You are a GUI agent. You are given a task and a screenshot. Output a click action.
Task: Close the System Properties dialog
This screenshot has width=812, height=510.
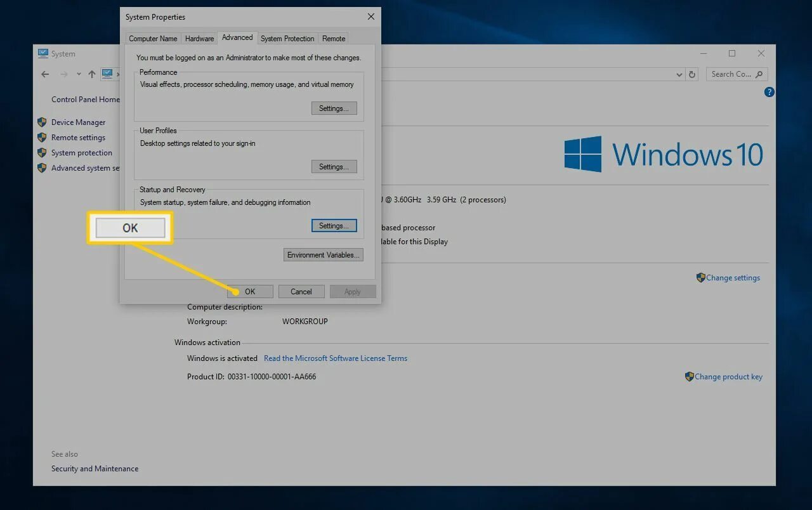(371, 17)
